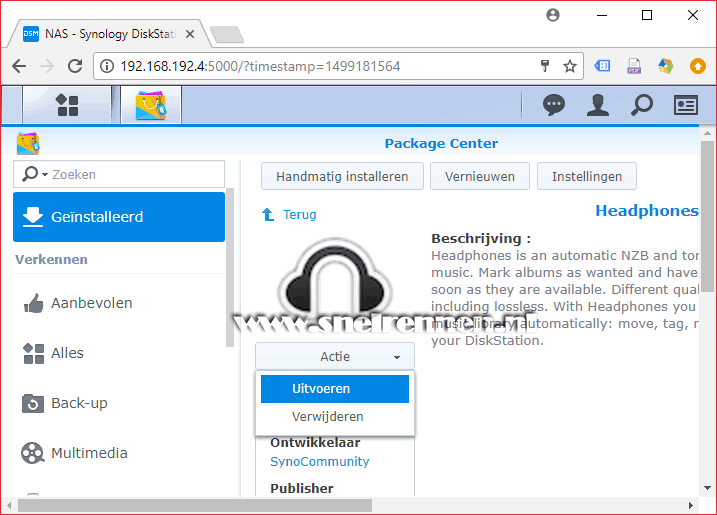Click the Back-up category icon
Viewport: 717px width, 515px height.
(x=33, y=403)
